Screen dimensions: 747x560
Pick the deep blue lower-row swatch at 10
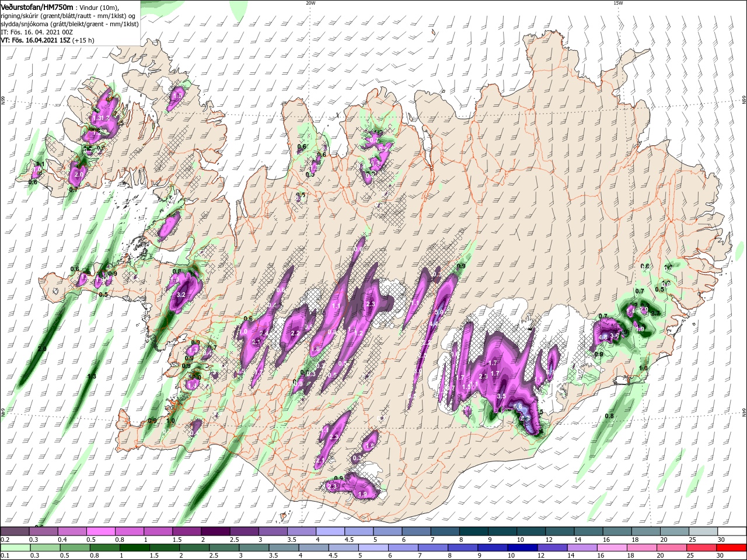click(x=522, y=548)
